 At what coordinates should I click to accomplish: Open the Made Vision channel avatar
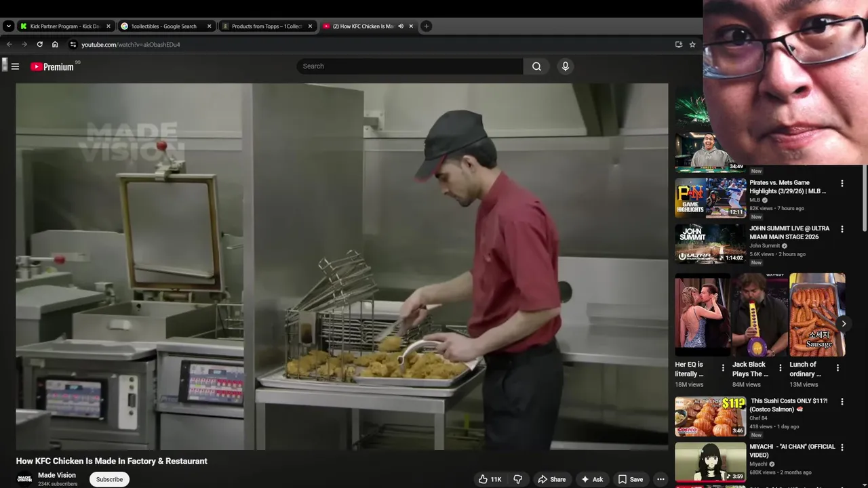point(24,479)
